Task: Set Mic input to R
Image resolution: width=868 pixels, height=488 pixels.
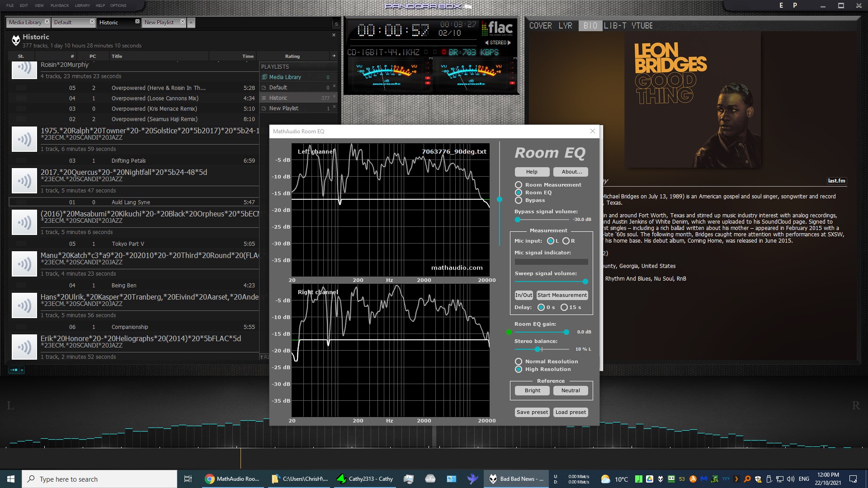Action: [x=566, y=241]
